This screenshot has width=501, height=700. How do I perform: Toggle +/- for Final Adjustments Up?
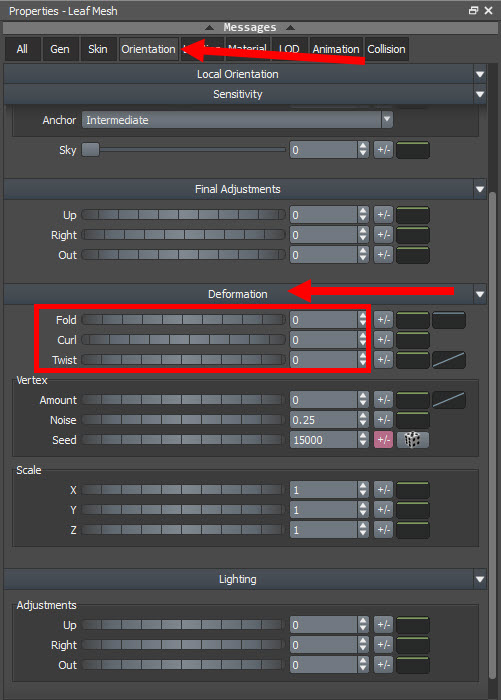(383, 215)
